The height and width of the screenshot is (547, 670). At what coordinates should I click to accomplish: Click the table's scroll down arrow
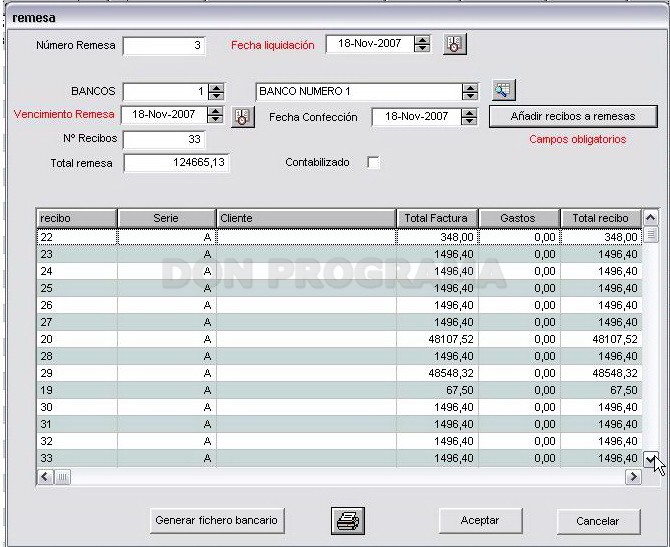point(650,459)
